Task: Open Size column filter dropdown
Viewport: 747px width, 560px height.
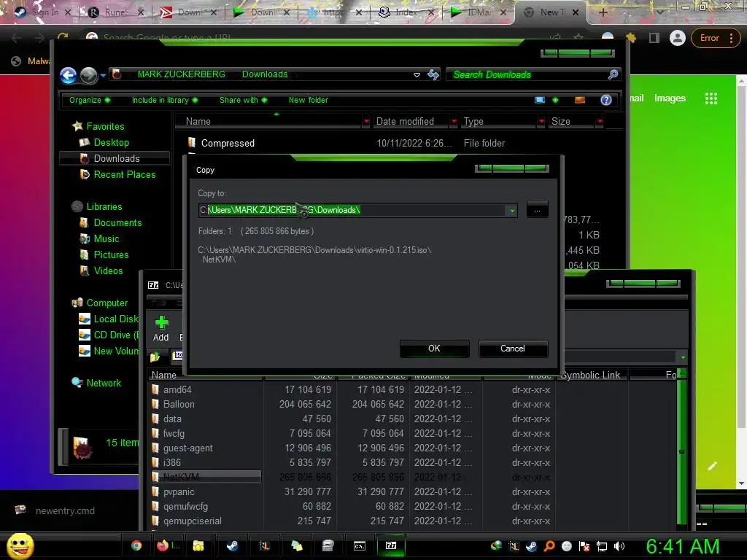Action: [x=600, y=122]
